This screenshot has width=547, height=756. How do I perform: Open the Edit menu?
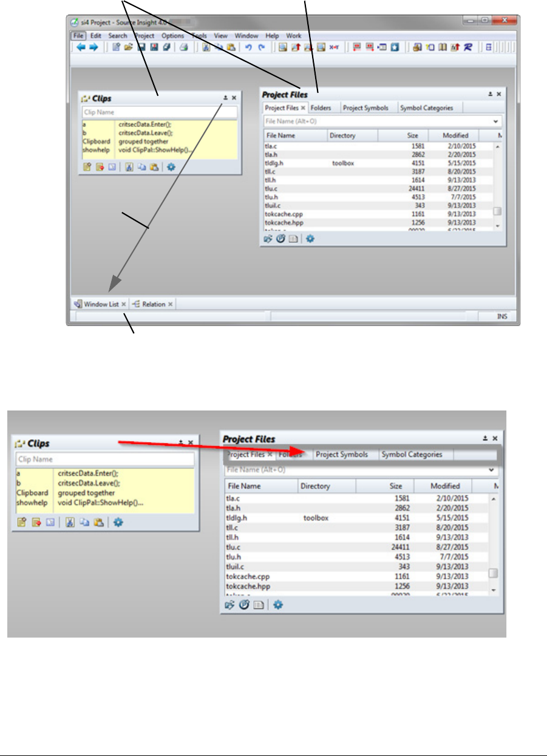(x=95, y=36)
